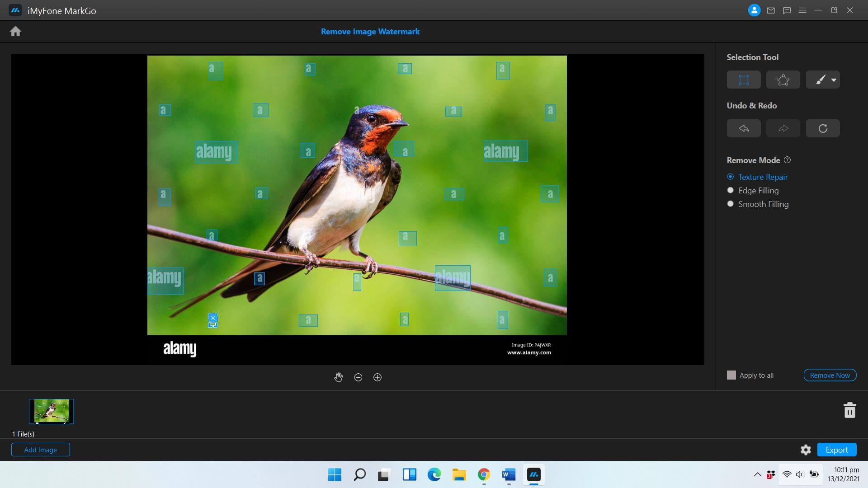Toggle Apply to all checkbox
The width and height of the screenshot is (868, 488).
pos(731,375)
